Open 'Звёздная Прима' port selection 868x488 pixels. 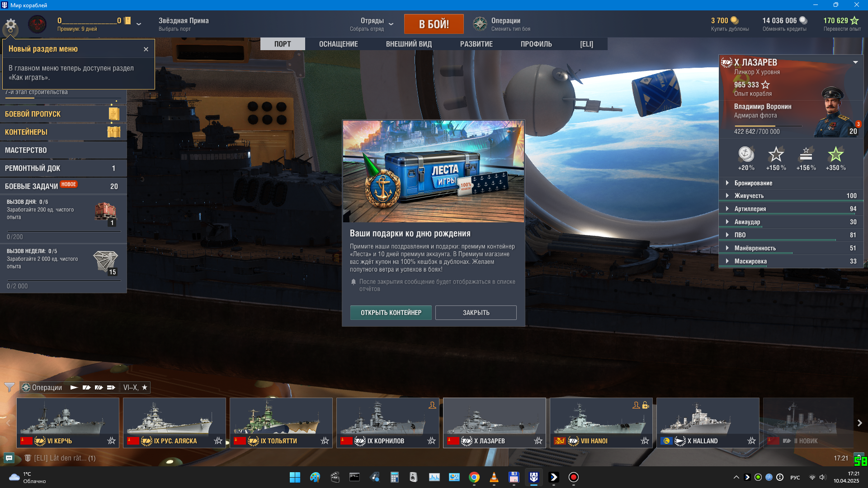[184, 24]
